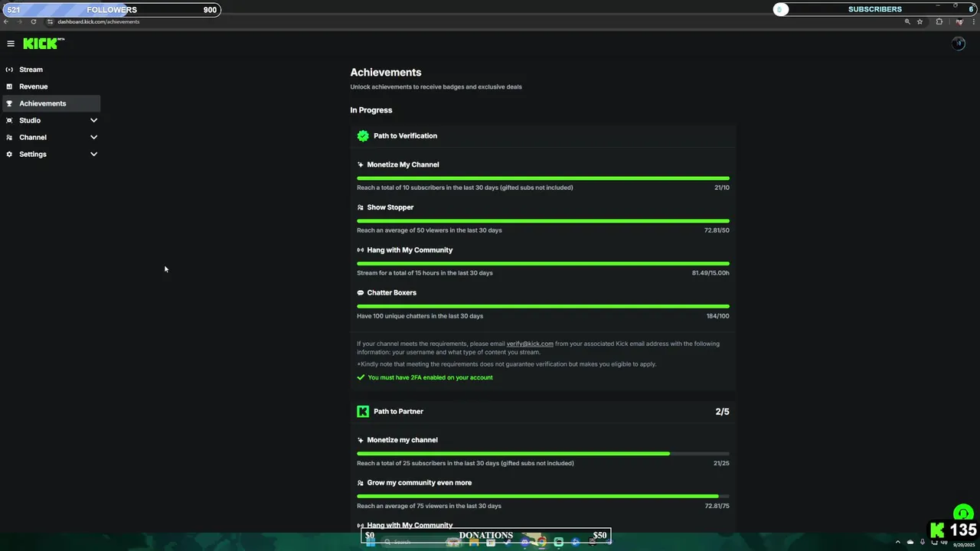This screenshot has height=551, width=980.
Task: Open the hamburger menu beside Kick logo
Action: coord(11,44)
